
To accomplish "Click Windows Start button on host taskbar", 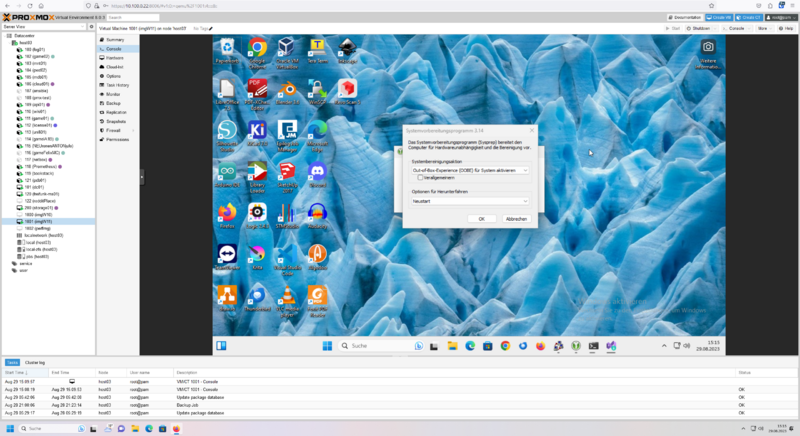I will tap(10, 428).
